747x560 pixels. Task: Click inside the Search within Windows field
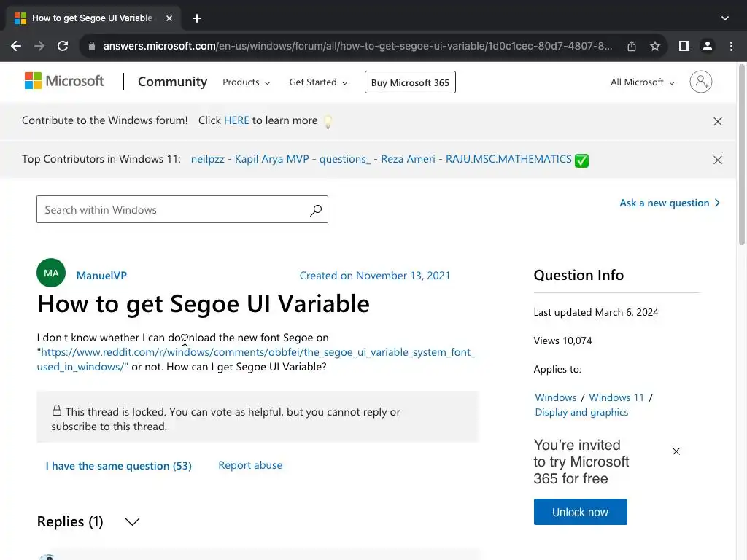[x=171, y=210]
